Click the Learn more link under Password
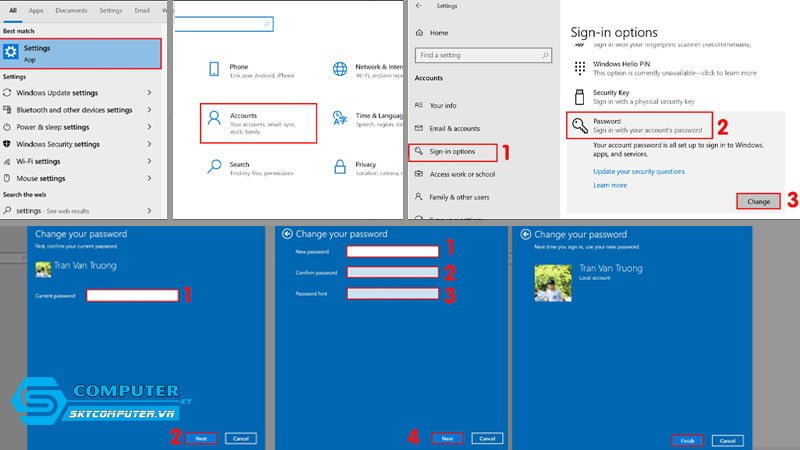 (610, 185)
